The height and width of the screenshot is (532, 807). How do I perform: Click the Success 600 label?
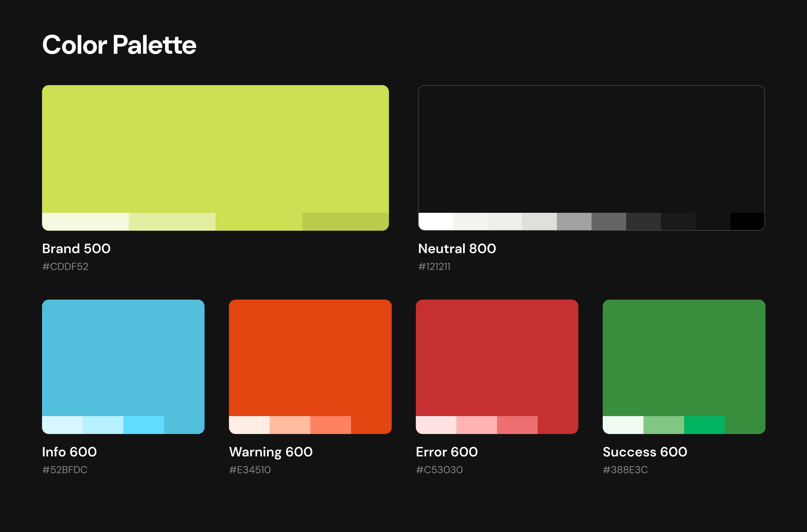(x=645, y=452)
